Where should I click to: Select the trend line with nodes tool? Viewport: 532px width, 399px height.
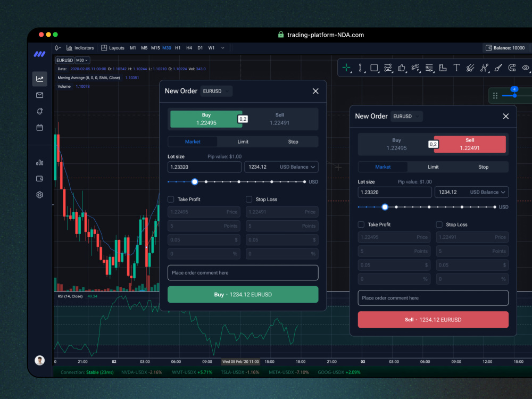point(415,68)
